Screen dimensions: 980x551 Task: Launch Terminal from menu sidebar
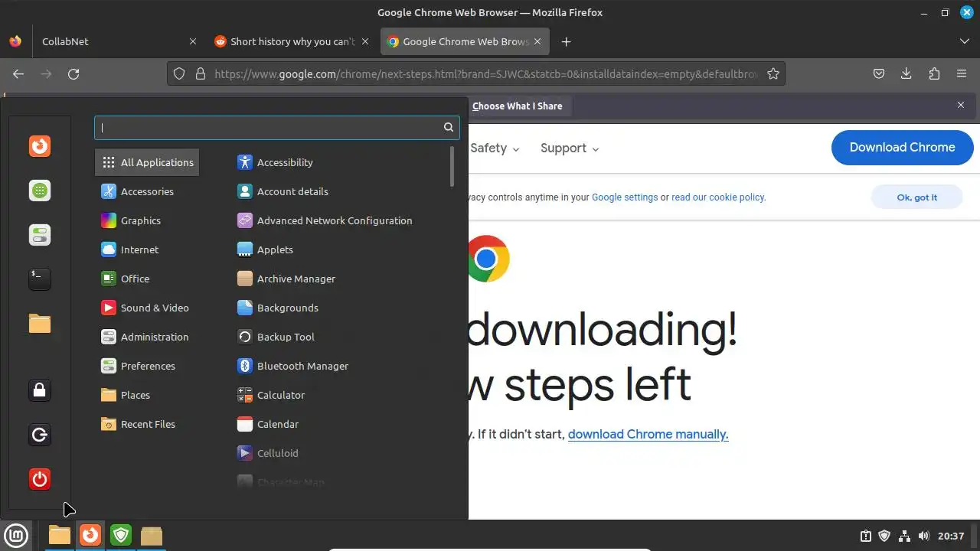tap(40, 279)
